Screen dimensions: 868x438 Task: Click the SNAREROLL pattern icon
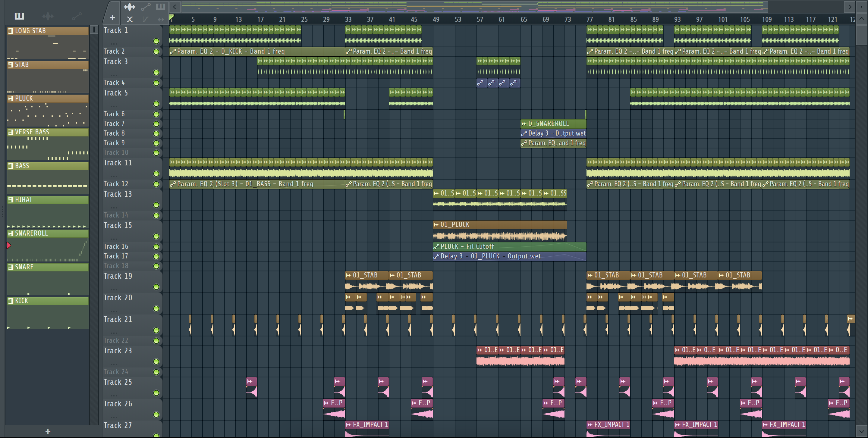[11, 233]
